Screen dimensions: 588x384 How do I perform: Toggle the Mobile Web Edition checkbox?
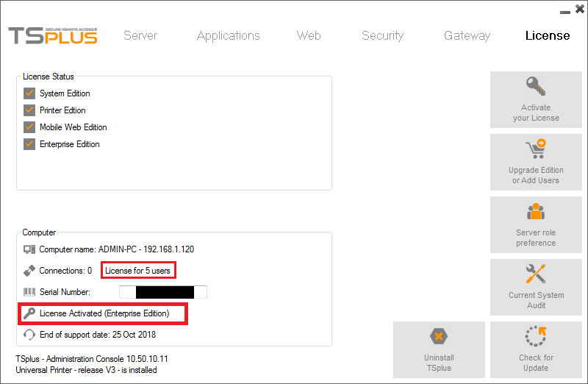click(29, 127)
